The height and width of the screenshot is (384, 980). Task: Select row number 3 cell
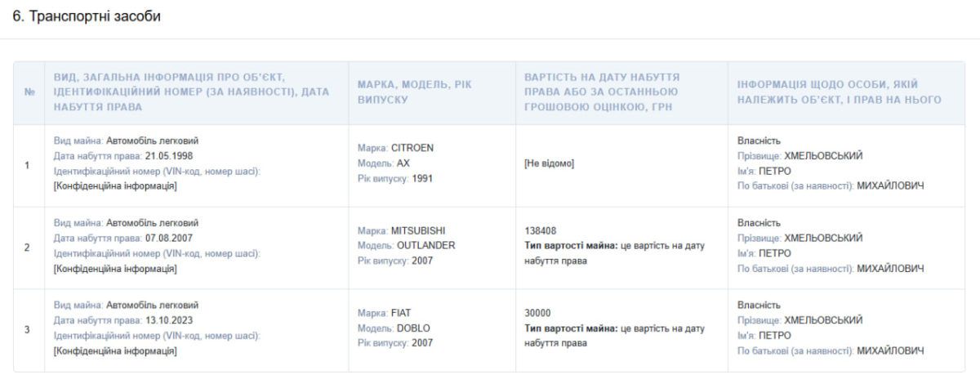point(28,329)
